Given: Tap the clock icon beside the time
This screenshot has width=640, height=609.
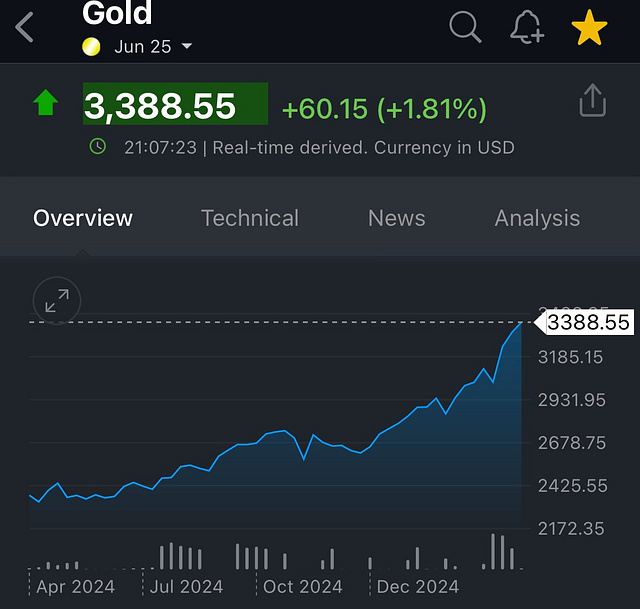Looking at the screenshot, I should tap(97, 147).
